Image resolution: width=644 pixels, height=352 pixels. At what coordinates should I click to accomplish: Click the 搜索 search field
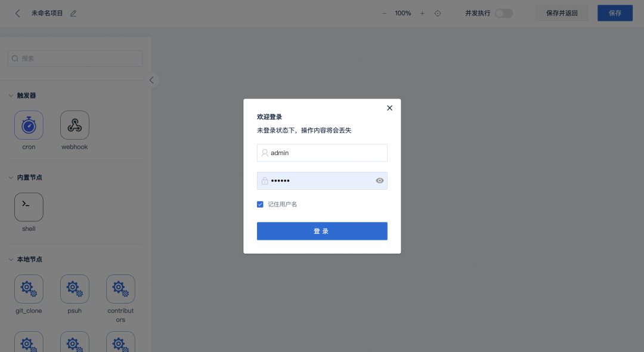(x=75, y=58)
